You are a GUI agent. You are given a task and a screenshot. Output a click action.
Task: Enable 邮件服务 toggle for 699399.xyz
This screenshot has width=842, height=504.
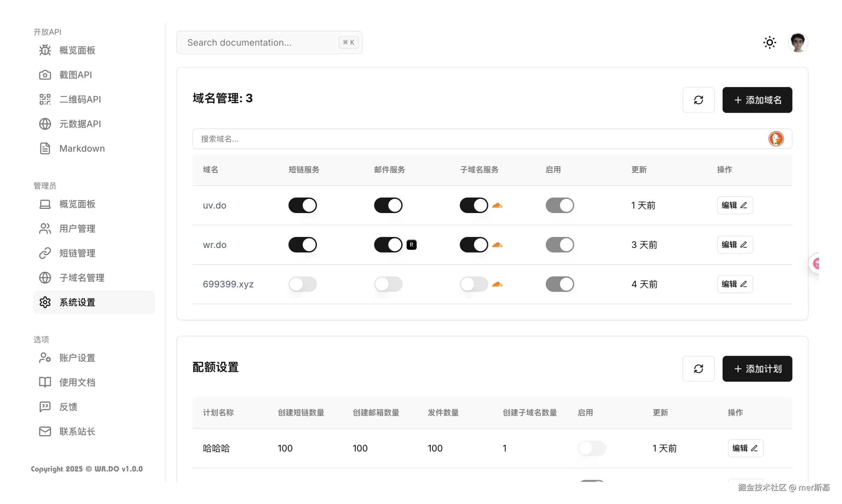388,284
